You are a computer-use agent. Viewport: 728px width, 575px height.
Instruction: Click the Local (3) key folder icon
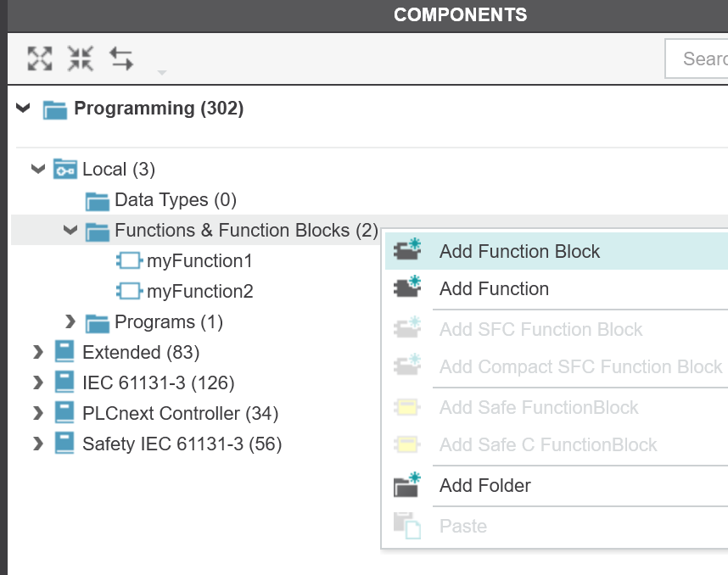(65, 170)
